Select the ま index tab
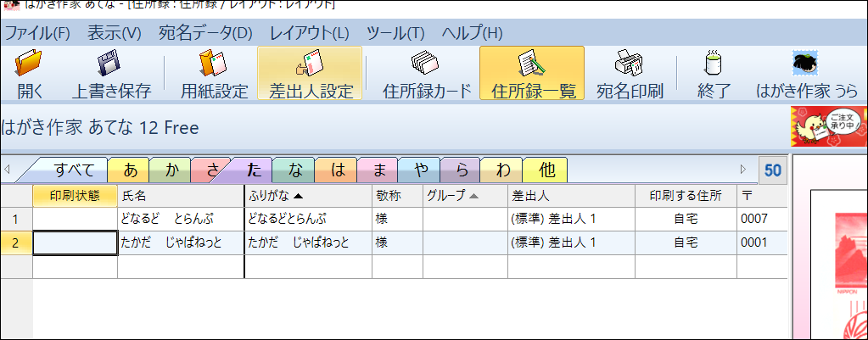Viewport: 868px width, 340px height. tap(379, 170)
